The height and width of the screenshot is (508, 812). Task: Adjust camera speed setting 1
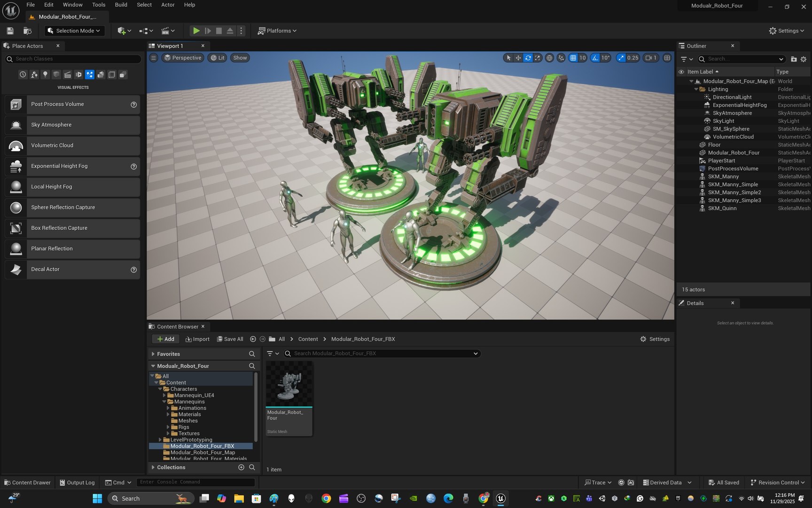[x=651, y=58]
